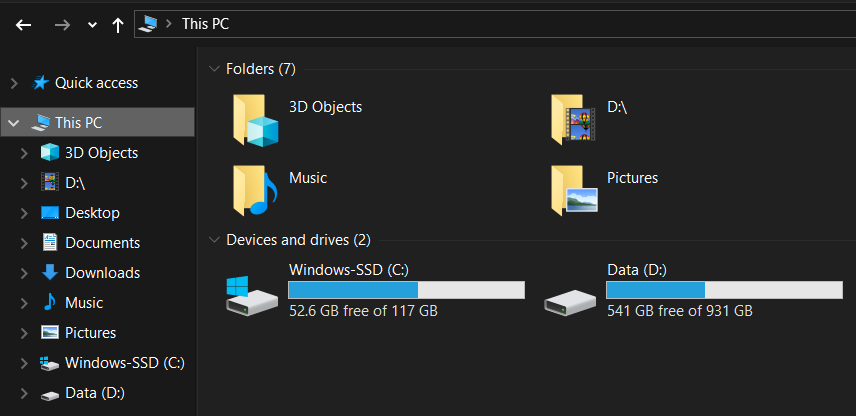This screenshot has width=856, height=416.
Task: Click the sidebar Documents page icon
Action: [x=50, y=242]
